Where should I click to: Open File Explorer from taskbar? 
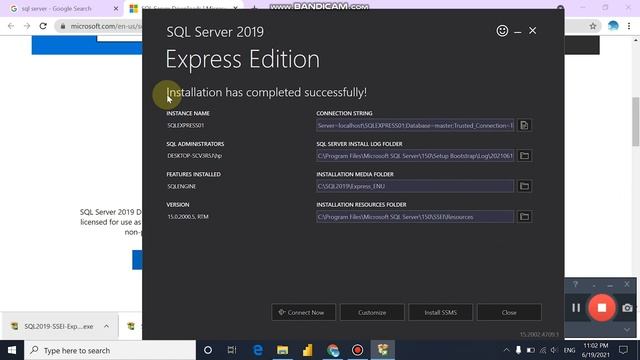pyautogui.click(x=282, y=350)
